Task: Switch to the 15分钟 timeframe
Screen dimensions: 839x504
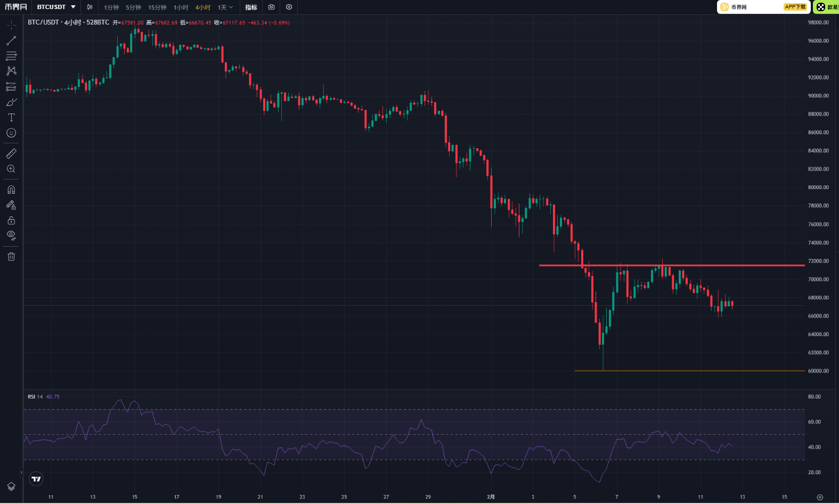Action: point(157,7)
